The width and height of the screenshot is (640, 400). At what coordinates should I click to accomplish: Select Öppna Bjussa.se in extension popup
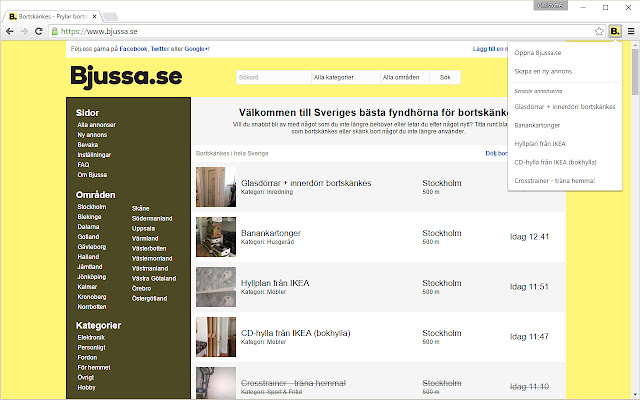pos(538,53)
